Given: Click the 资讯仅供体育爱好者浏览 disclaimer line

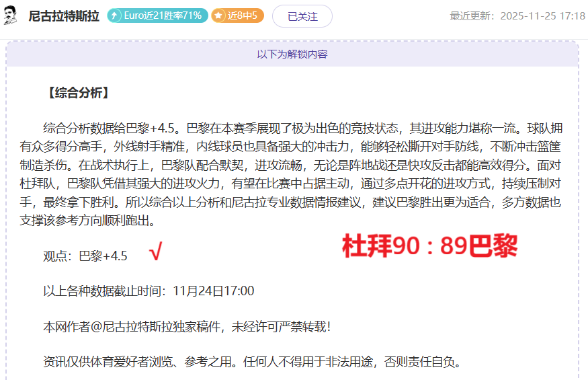Looking at the screenshot, I should click(252, 362).
